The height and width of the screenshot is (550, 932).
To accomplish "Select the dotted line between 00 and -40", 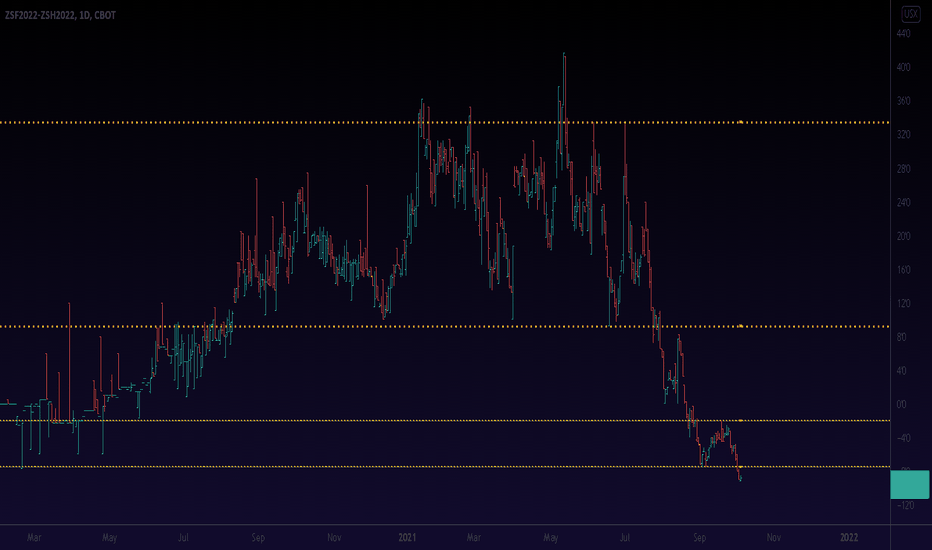I will coord(445,420).
